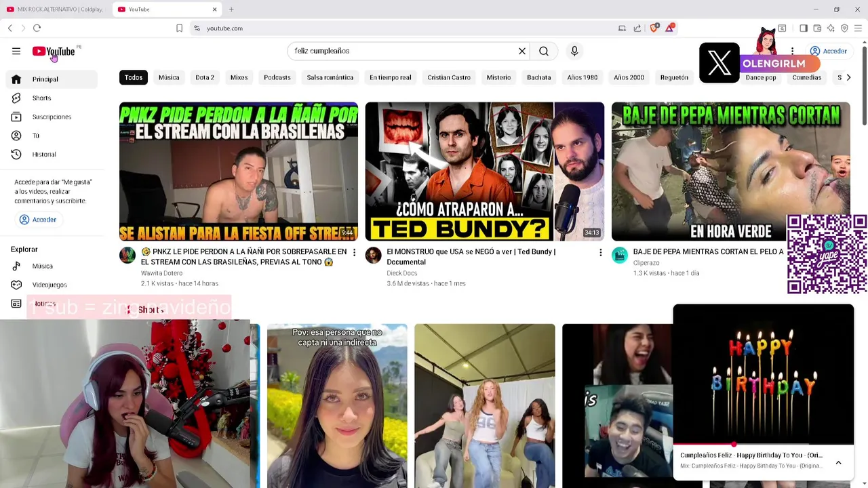View site information for youtube.com
This screenshot has width=868, height=488.
pos(197,28)
